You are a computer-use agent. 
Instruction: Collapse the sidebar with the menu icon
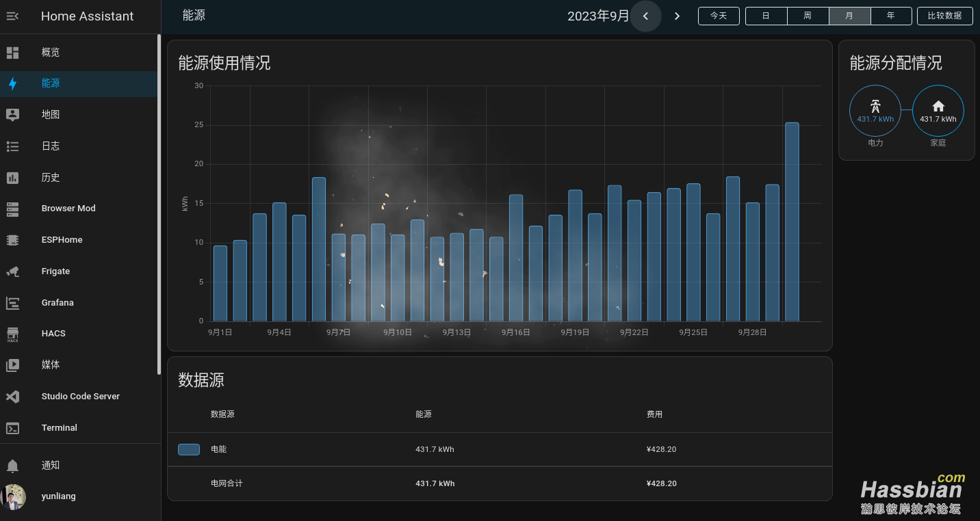pos(12,16)
